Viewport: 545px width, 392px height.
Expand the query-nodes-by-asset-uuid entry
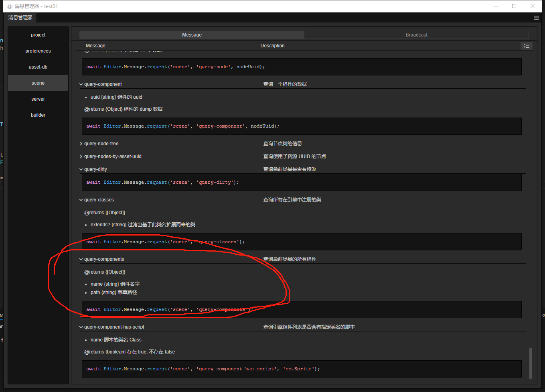[81, 156]
